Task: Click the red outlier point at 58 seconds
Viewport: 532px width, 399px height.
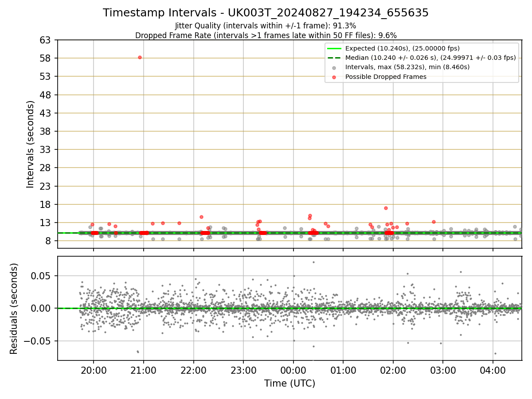Action: 140,57
